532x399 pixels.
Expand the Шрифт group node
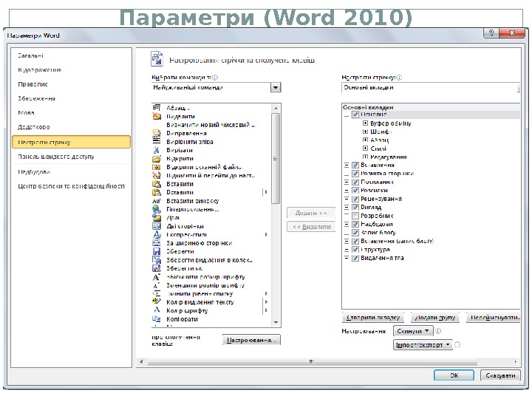[x=365, y=132]
